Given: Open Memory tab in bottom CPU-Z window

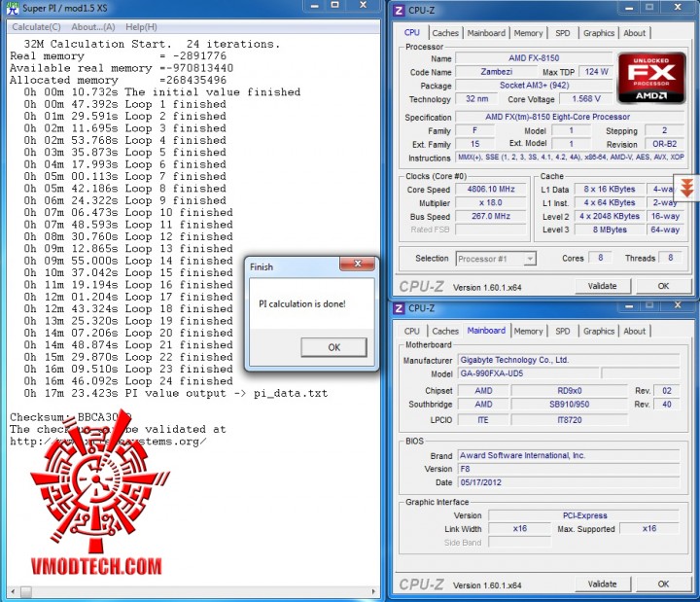Looking at the screenshot, I should click(x=528, y=332).
